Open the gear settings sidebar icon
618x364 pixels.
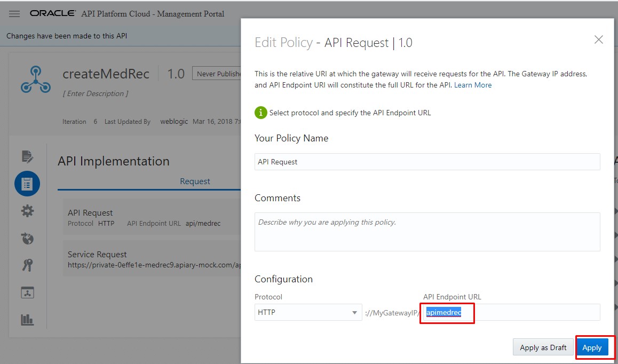27,211
